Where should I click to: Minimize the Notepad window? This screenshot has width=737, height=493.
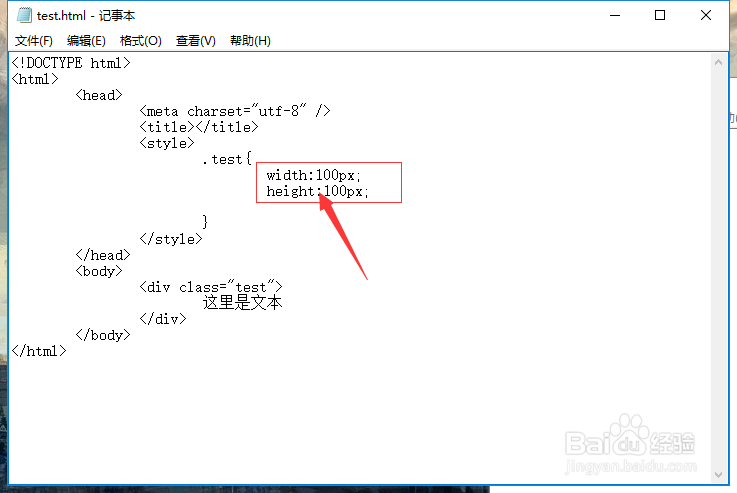pyautogui.click(x=615, y=16)
